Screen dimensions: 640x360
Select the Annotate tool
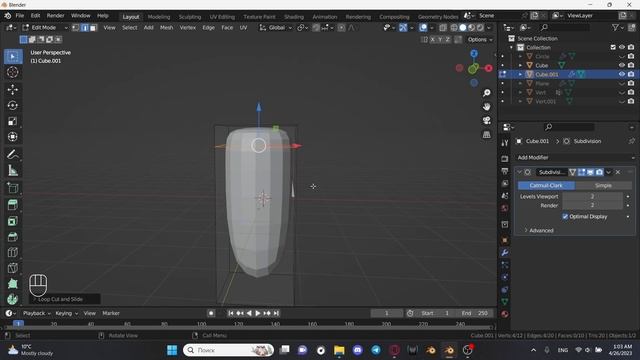point(13,154)
